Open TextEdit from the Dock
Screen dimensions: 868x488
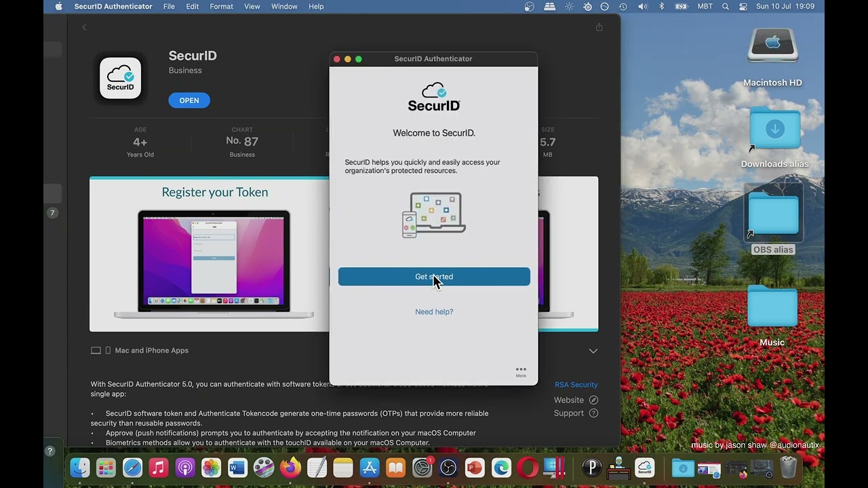tap(317, 468)
